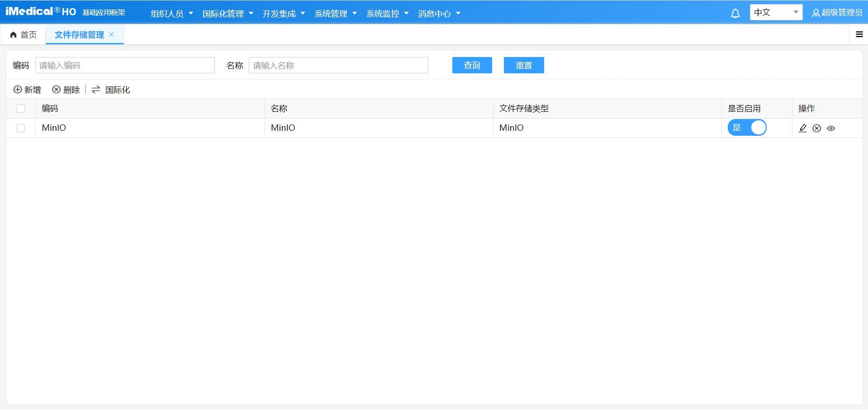868x410 pixels.
Task: Click the 请输入名称 name input field
Action: pos(338,65)
